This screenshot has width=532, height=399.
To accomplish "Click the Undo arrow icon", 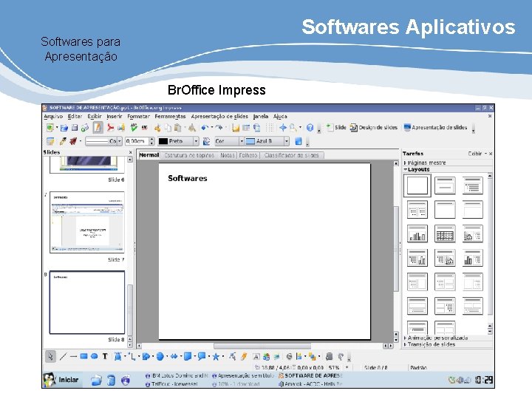I will [205, 128].
